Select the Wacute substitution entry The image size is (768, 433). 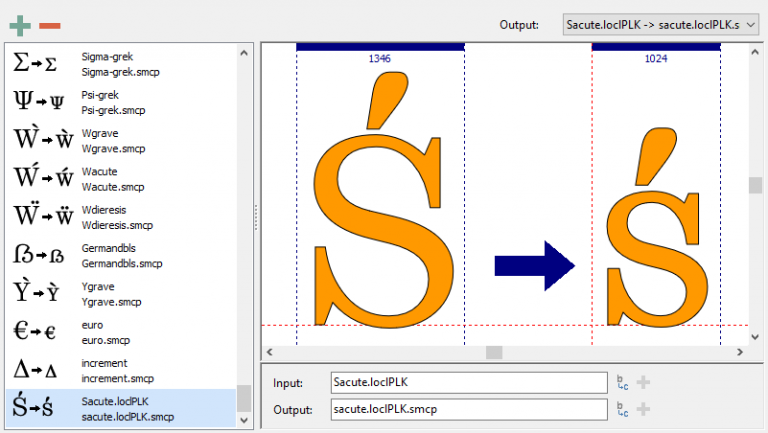point(120,178)
